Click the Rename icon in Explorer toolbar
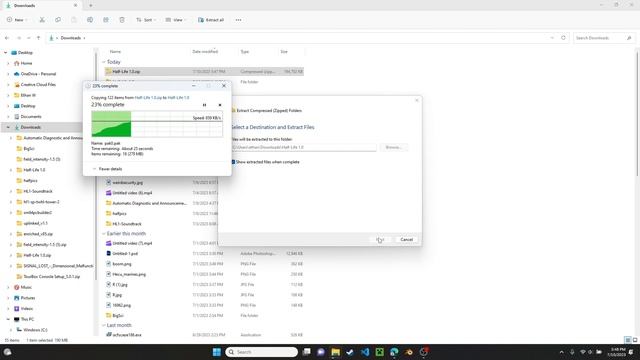Screen dimensions: 640x360 90,20
